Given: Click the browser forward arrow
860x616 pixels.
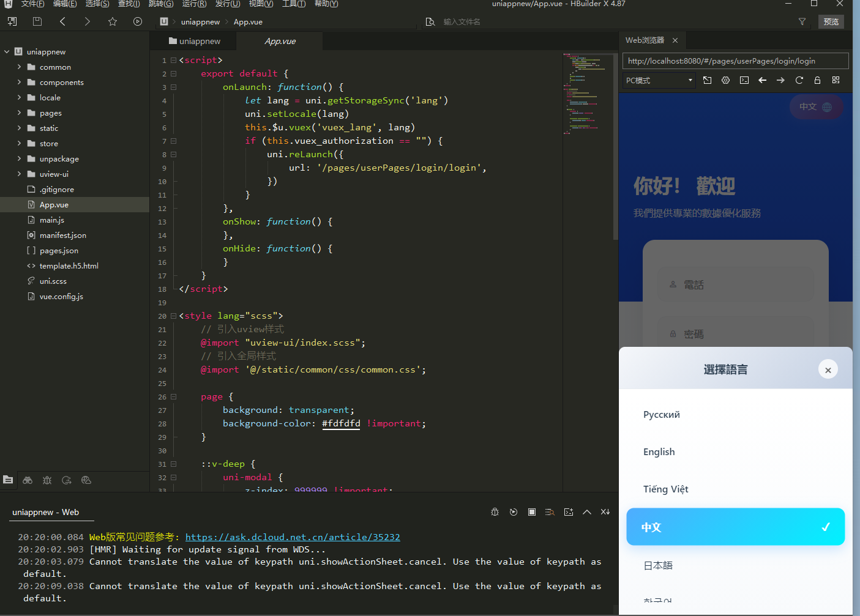Looking at the screenshot, I should 780,80.
